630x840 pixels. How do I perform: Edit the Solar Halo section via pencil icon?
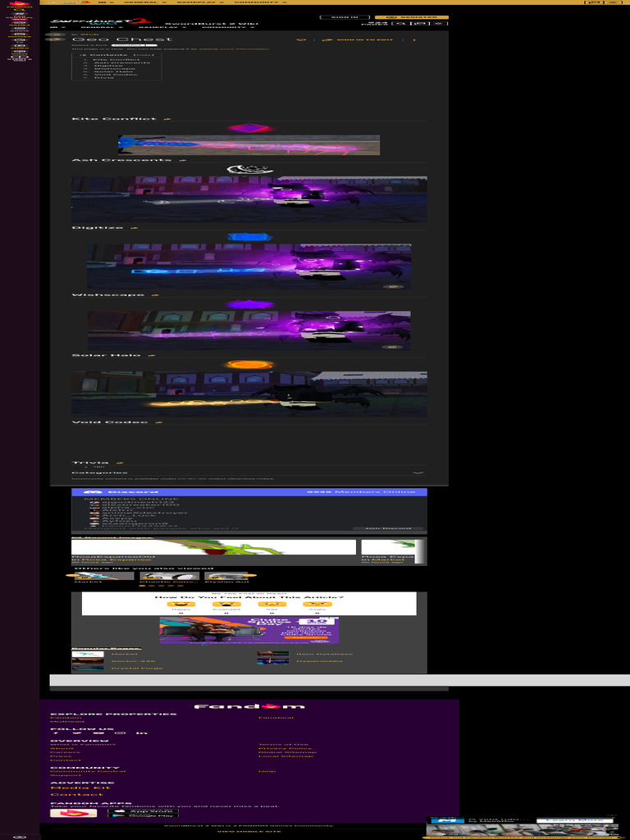151,355
